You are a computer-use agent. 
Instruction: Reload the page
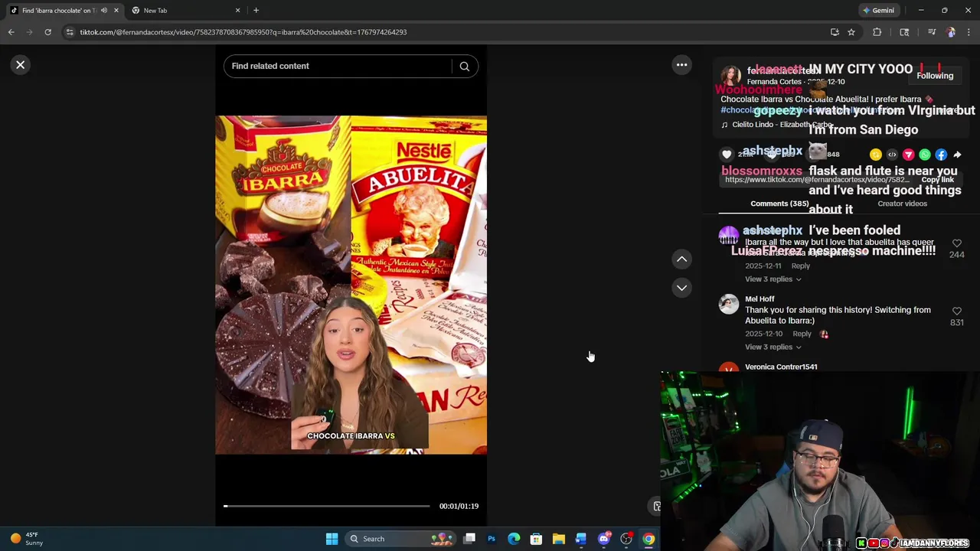point(47,32)
